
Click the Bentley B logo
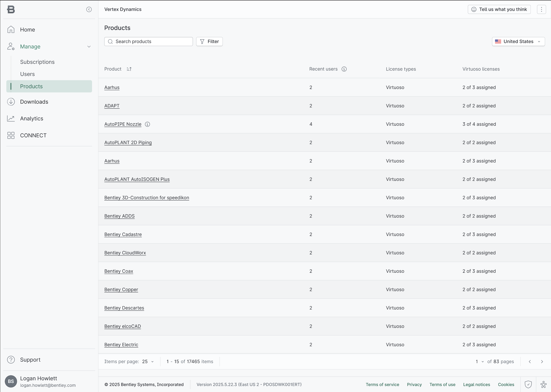pos(11,9)
